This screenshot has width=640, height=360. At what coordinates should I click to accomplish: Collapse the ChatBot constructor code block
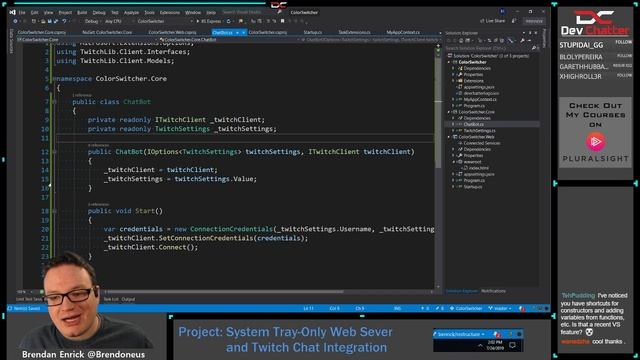click(55, 151)
